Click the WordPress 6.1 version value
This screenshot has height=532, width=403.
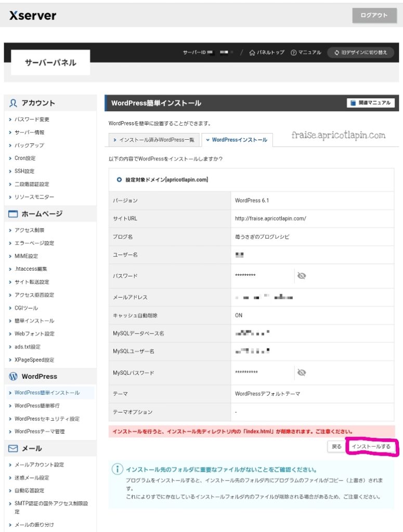(x=252, y=201)
